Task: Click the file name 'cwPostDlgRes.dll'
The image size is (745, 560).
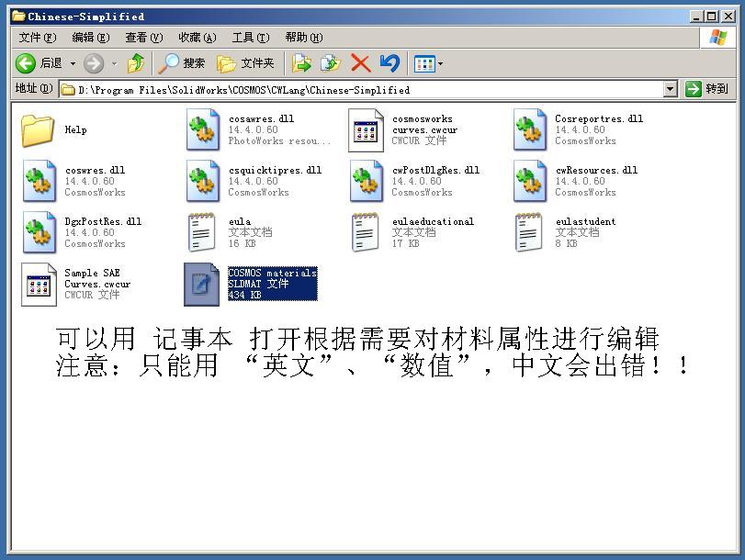Action: 435,170
